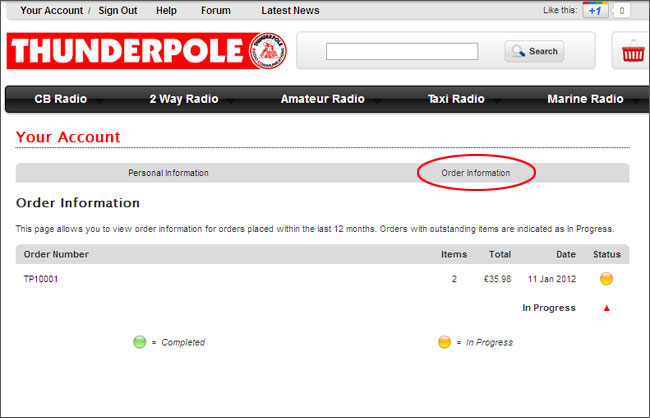Click the Google +1 button
Viewport: 650px width, 418px height.
click(595, 10)
